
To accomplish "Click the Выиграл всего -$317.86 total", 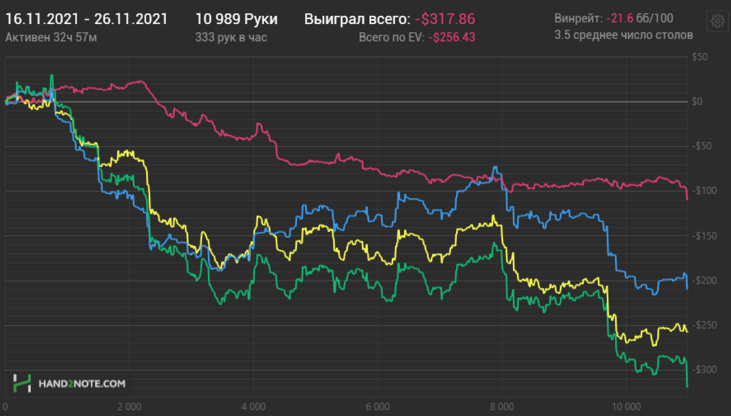I will point(390,19).
